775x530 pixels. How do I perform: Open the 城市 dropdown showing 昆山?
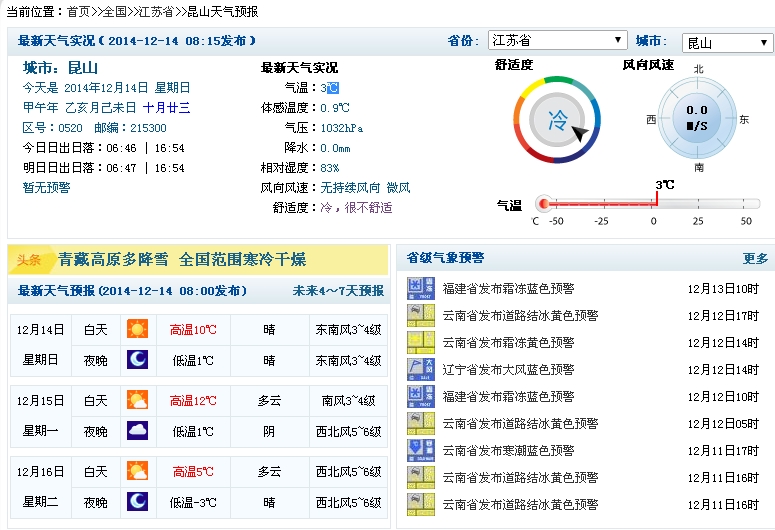point(726,43)
